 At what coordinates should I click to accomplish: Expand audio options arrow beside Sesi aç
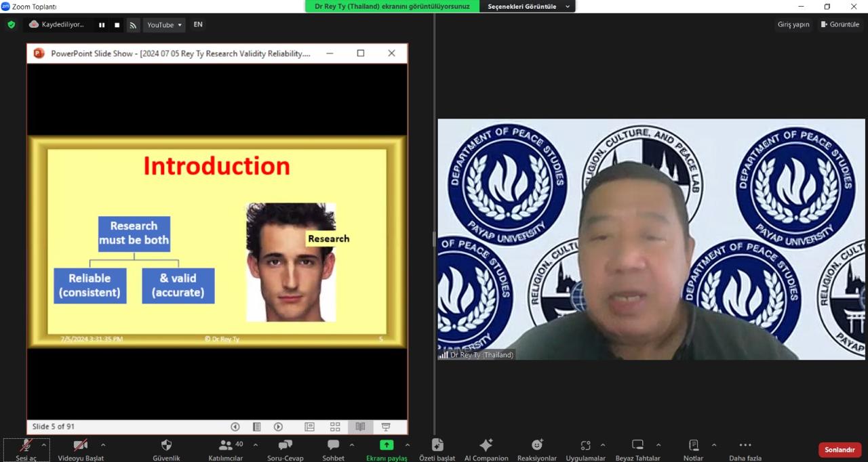[x=44, y=445]
